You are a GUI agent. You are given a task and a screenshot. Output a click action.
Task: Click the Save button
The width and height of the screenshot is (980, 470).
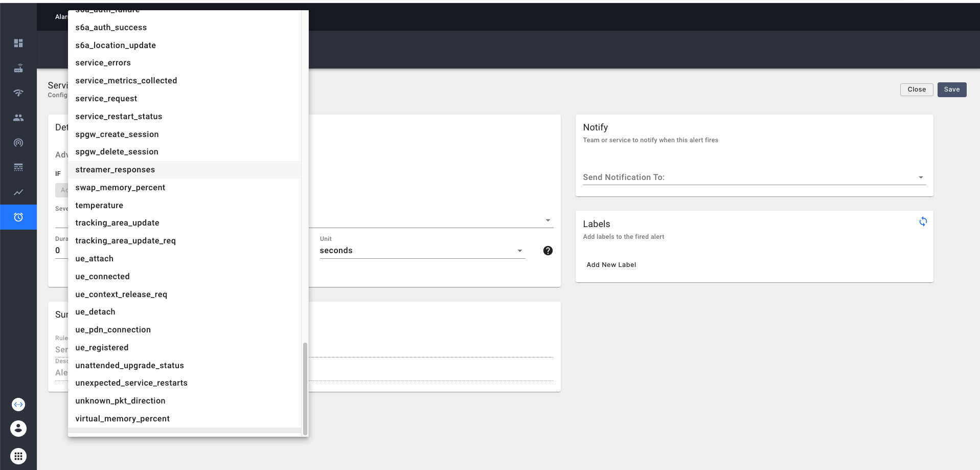951,89
